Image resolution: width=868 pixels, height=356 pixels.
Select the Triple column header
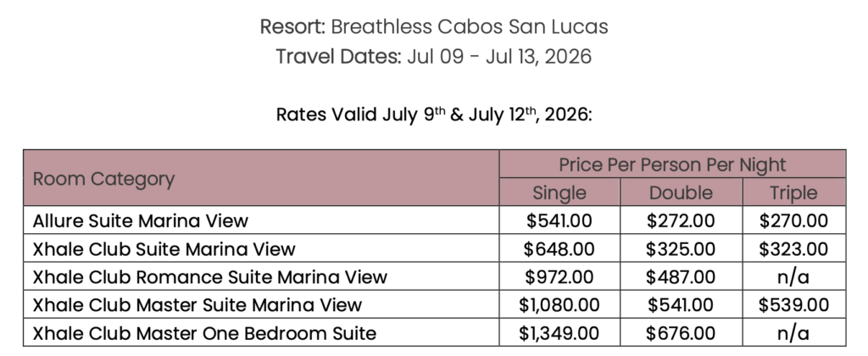793,192
